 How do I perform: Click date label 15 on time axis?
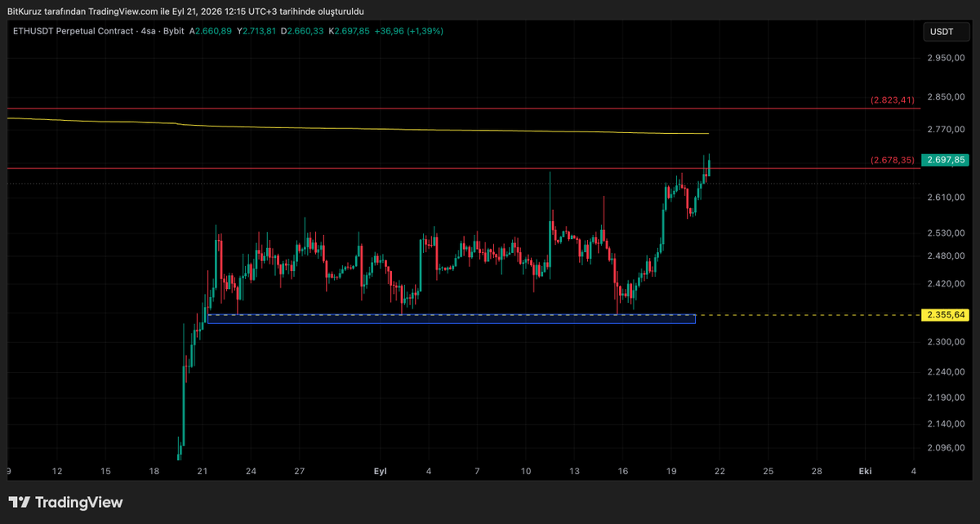pyautogui.click(x=105, y=472)
